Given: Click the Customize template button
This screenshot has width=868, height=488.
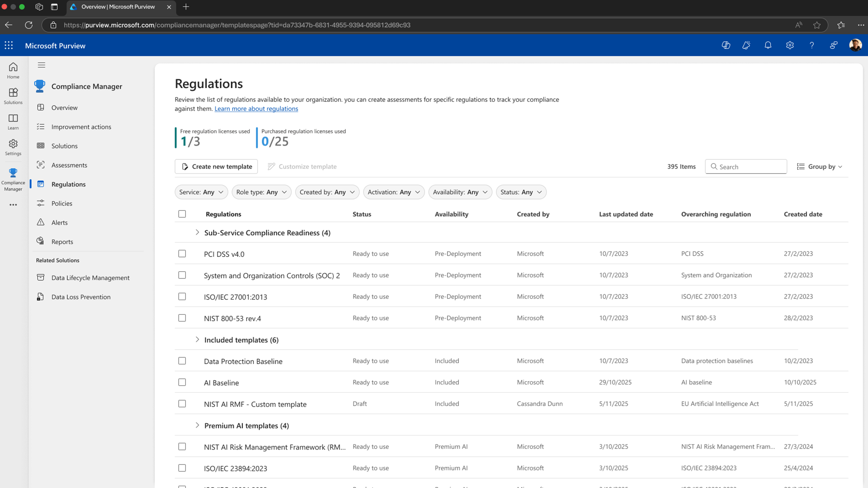Looking at the screenshot, I should 302,167.
